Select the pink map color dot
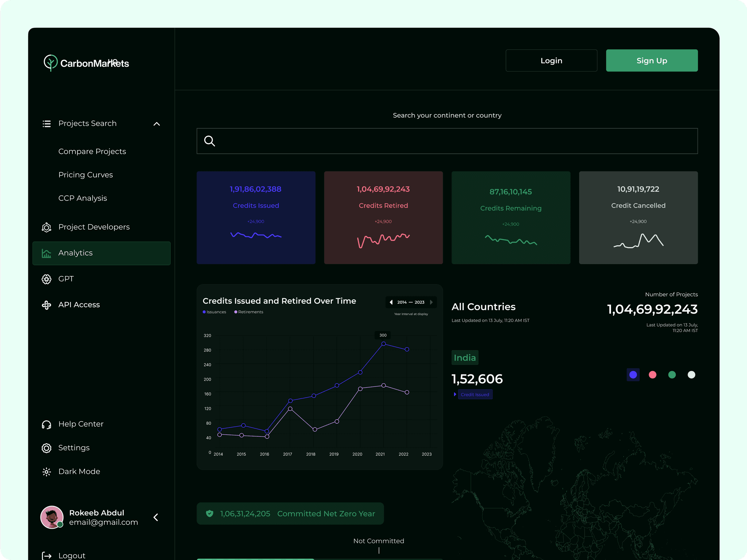This screenshot has height=560, width=747. coord(653,375)
